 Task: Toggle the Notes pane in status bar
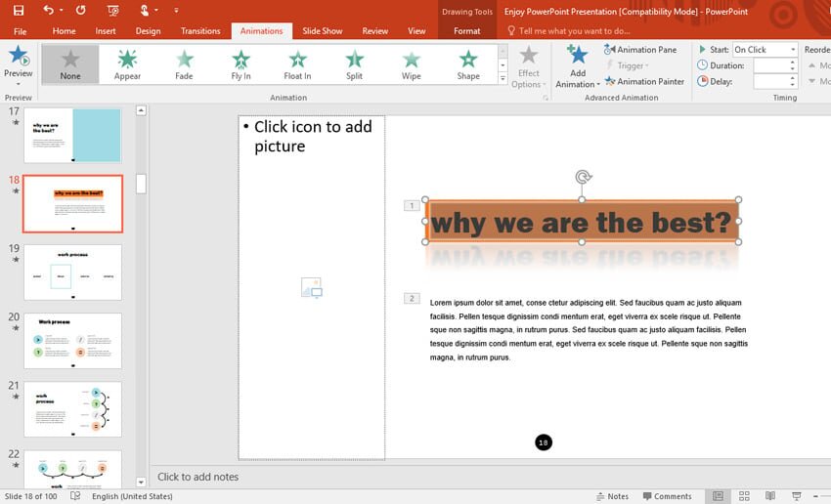coord(611,496)
